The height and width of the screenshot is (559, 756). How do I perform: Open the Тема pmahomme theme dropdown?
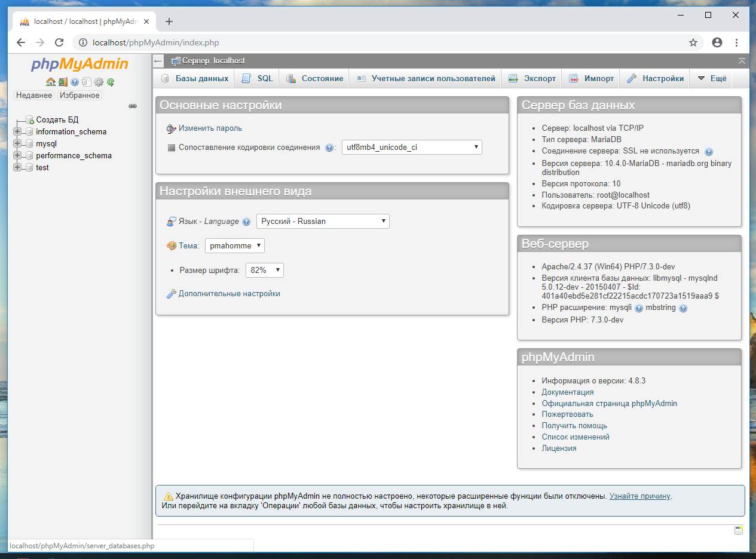click(235, 245)
